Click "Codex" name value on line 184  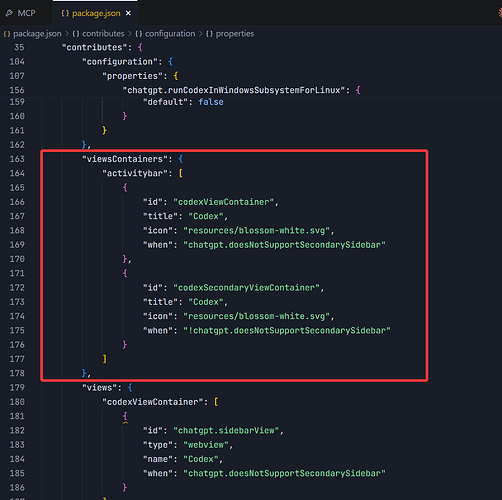[201, 459]
